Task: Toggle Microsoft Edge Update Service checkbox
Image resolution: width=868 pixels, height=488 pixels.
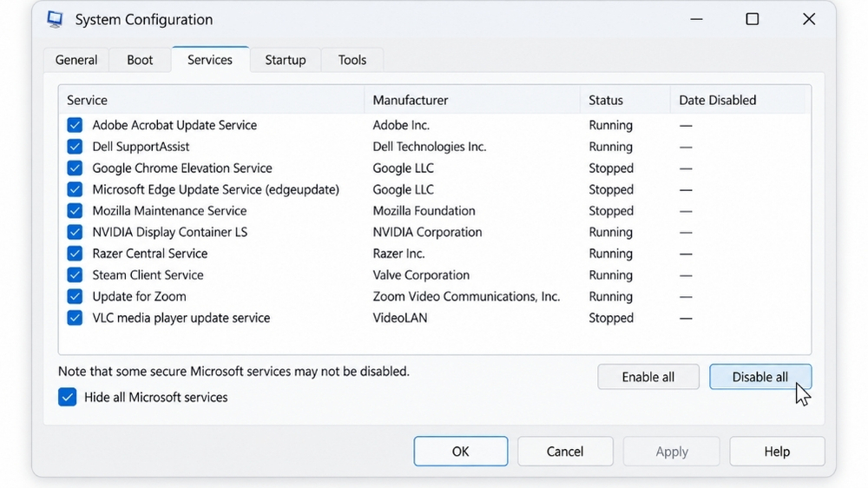Action: point(75,189)
